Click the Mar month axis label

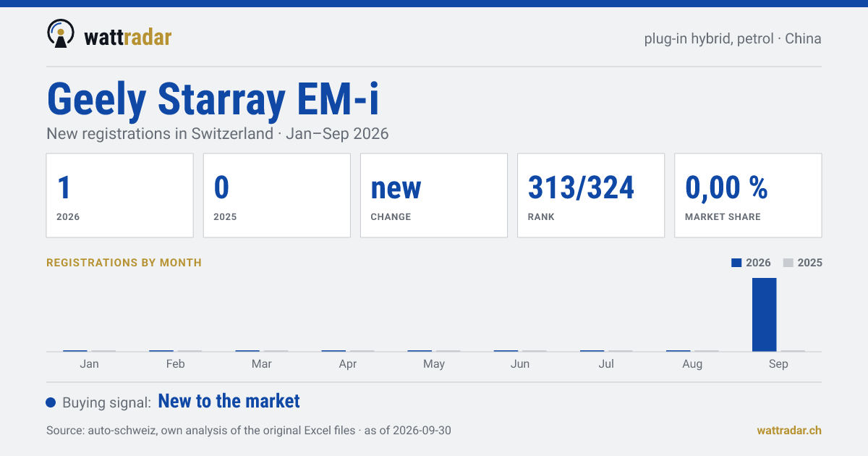point(262,364)
